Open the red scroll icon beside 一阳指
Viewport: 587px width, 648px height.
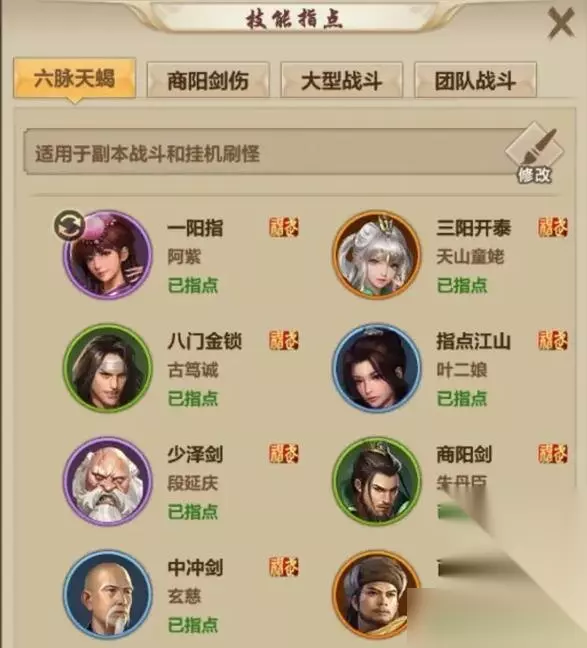(x=284, y=227)
